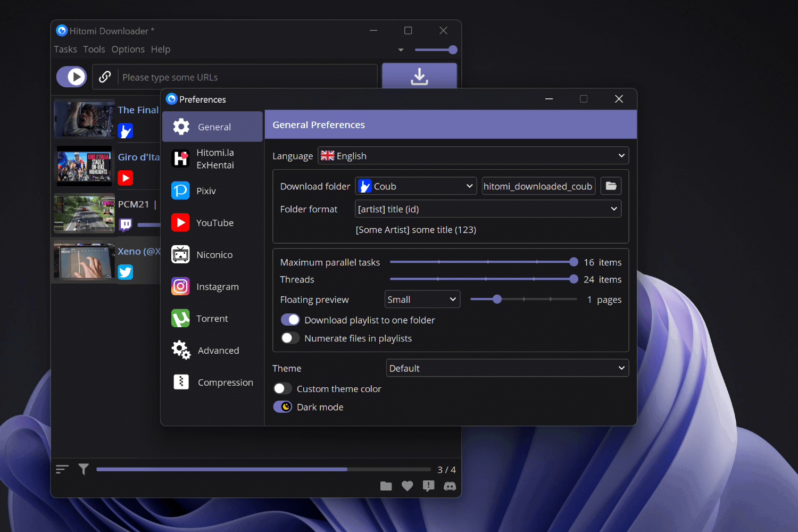Open the General preferences tab
The width and height of the screenshot is (798, 532).
tap(212, 127)
